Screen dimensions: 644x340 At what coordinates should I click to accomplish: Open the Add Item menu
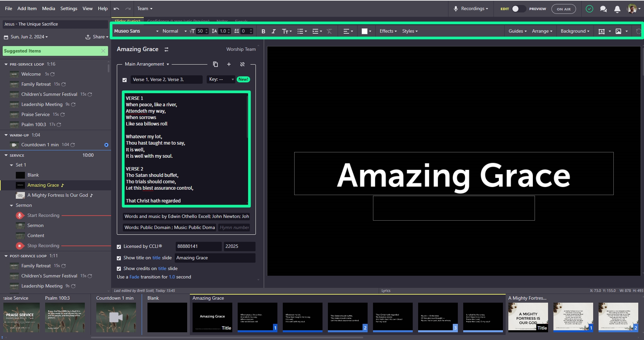[x=27, y=9]
